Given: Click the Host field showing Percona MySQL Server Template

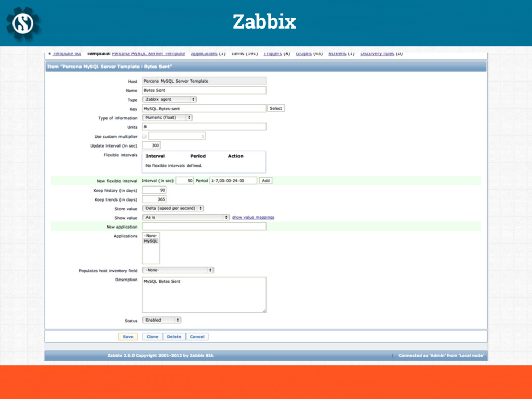Looking at the screenshot, I should pyautogui.click(x=204, y=81).
